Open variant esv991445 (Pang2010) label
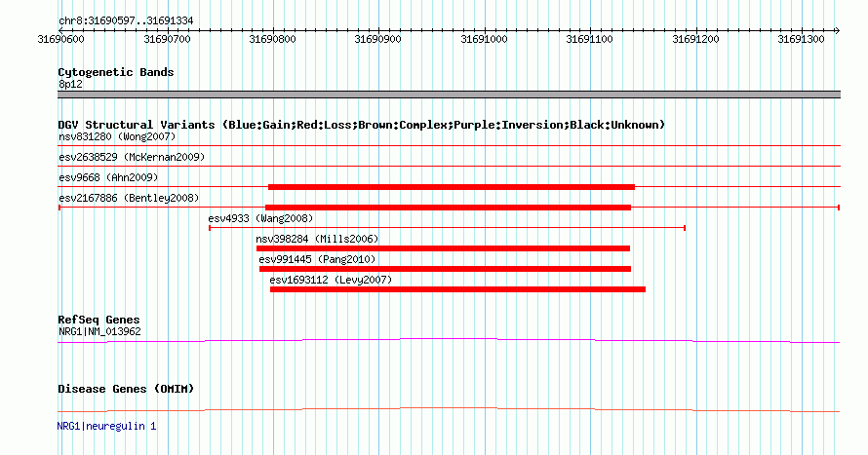868x455 pixels. pos(317,259)
